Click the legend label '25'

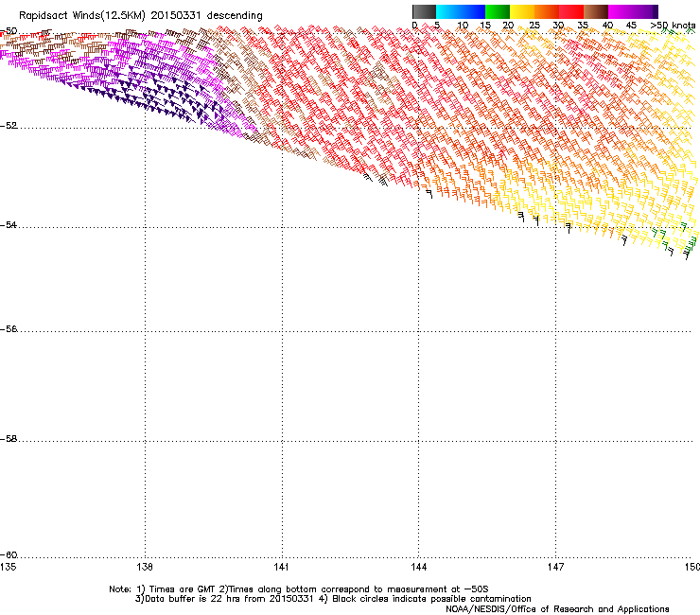pos(534,26)
